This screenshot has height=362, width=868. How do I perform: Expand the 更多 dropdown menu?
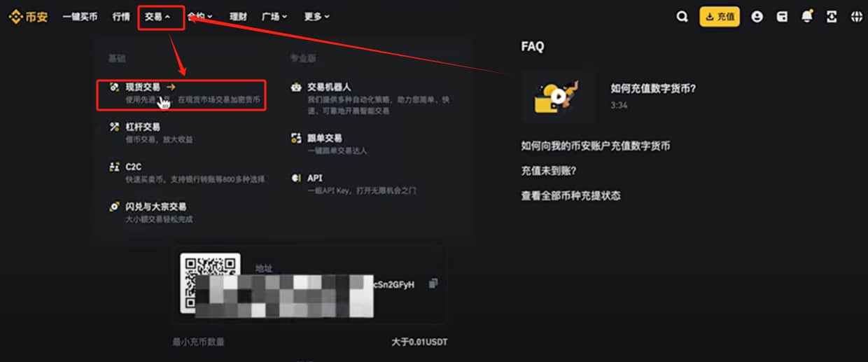point(316,17)
